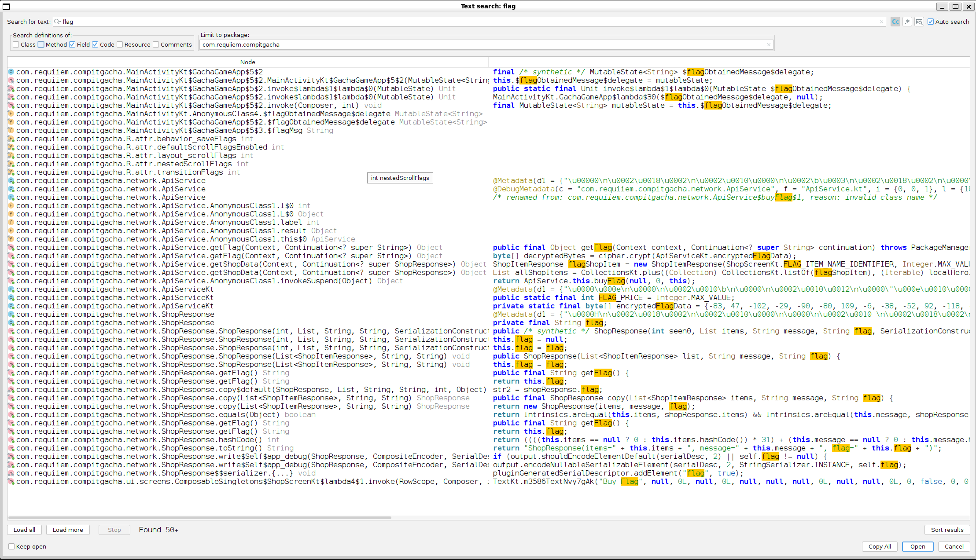Click the Node column header
This screenshot has width=976, height=560.
247,62
